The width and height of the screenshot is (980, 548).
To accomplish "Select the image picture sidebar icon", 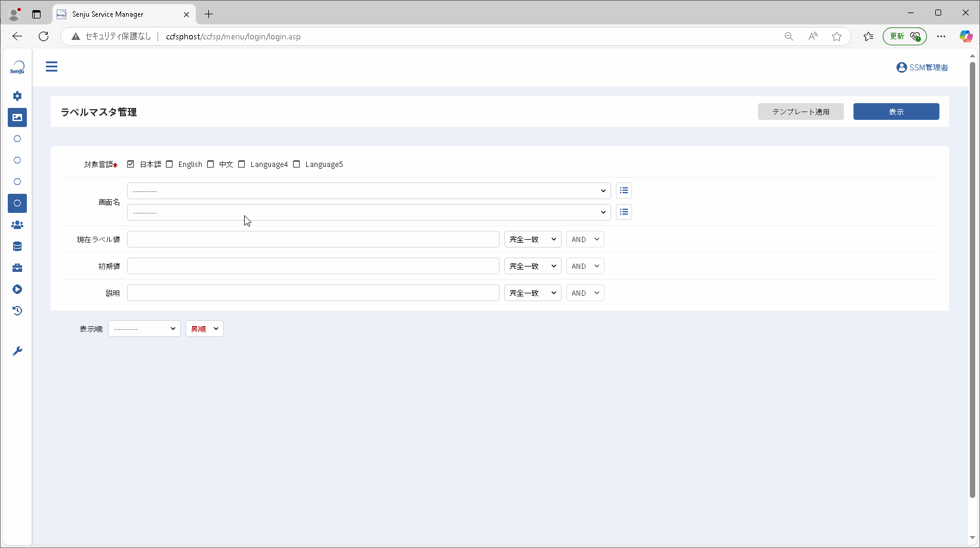I will tap(17, 117).
